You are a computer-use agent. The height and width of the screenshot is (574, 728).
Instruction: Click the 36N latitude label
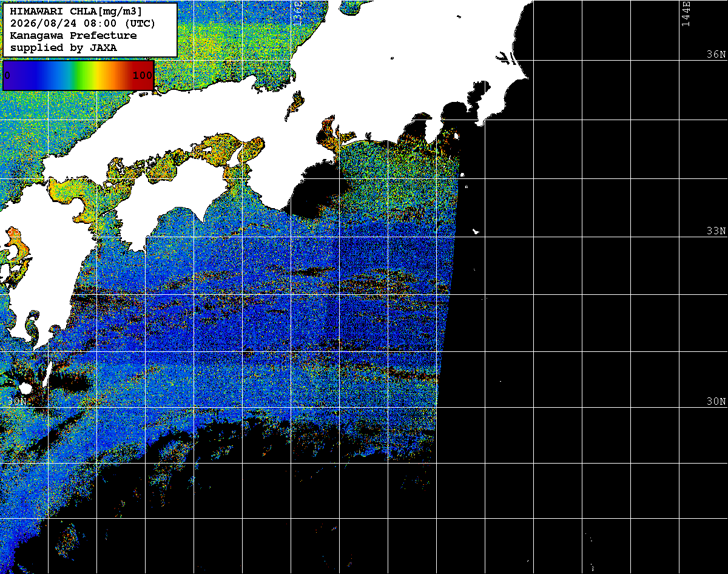point(716,54)
